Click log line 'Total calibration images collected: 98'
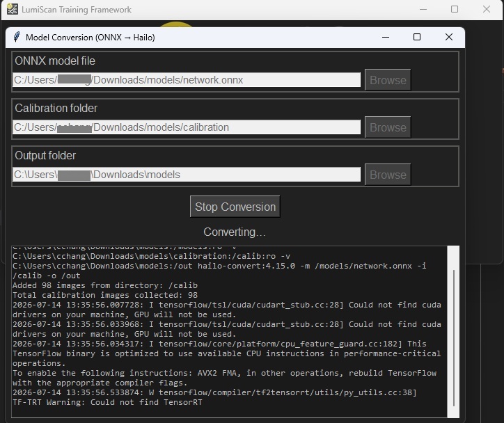 (105, 295)
